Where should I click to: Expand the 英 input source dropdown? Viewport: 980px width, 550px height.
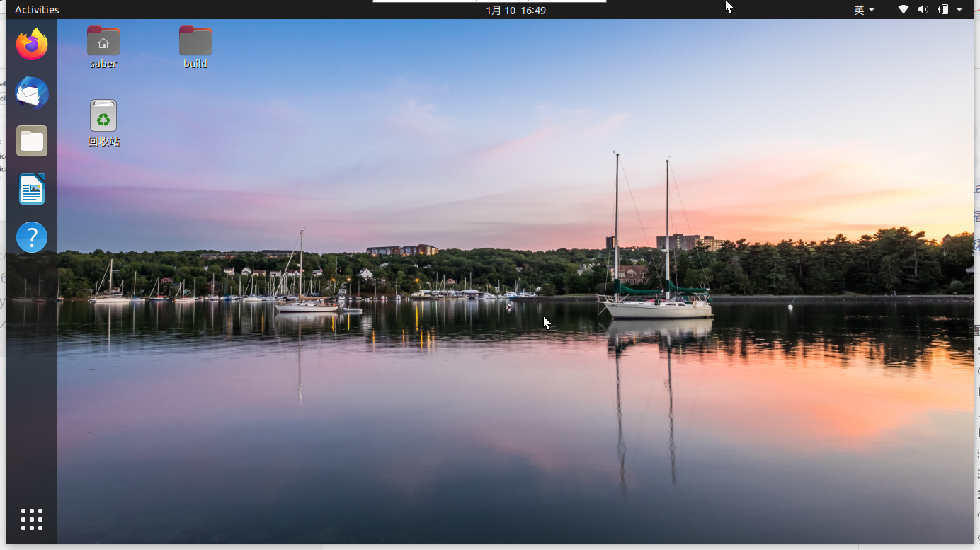864,9
